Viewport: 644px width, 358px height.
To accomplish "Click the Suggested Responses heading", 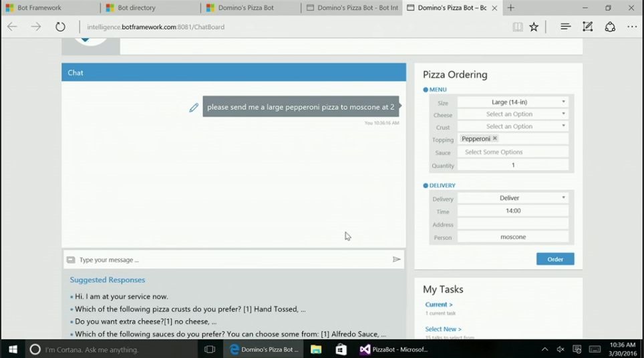I will tap(107, 280).
